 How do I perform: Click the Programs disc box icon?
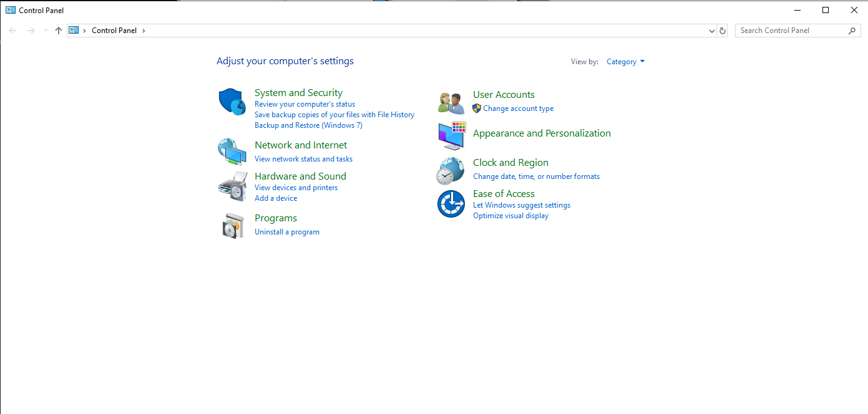pyautogui.click(x=232, y=225)
